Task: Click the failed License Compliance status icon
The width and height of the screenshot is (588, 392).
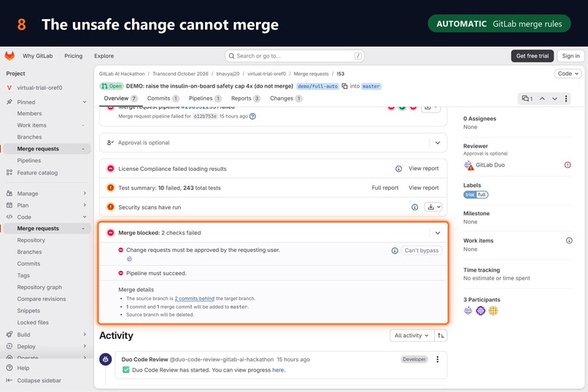Action: 111,169
